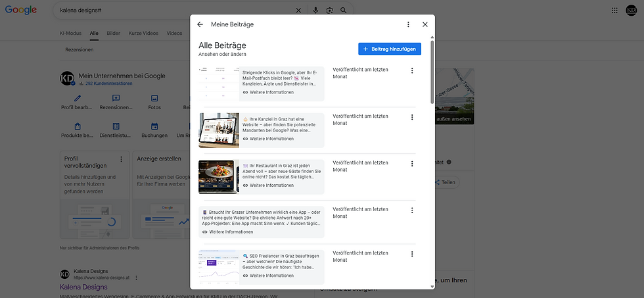Open the 292 Kundeninteraktionen link

109,84
